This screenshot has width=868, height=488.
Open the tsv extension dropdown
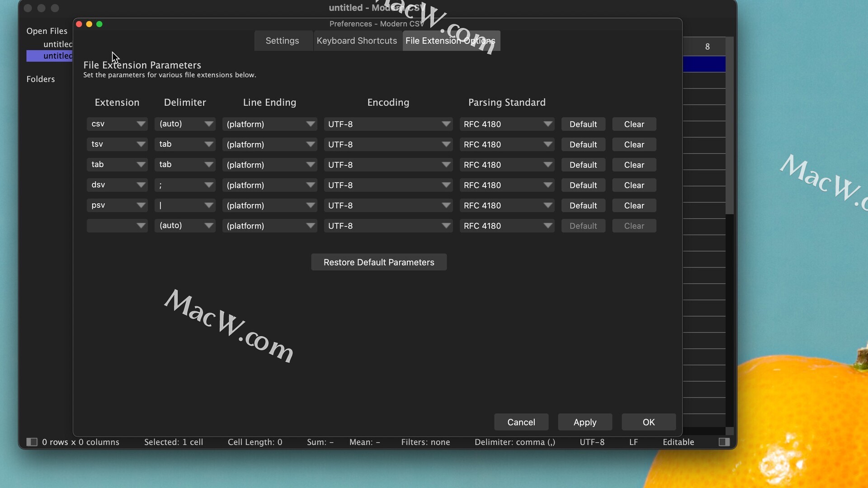click(117, 144)
